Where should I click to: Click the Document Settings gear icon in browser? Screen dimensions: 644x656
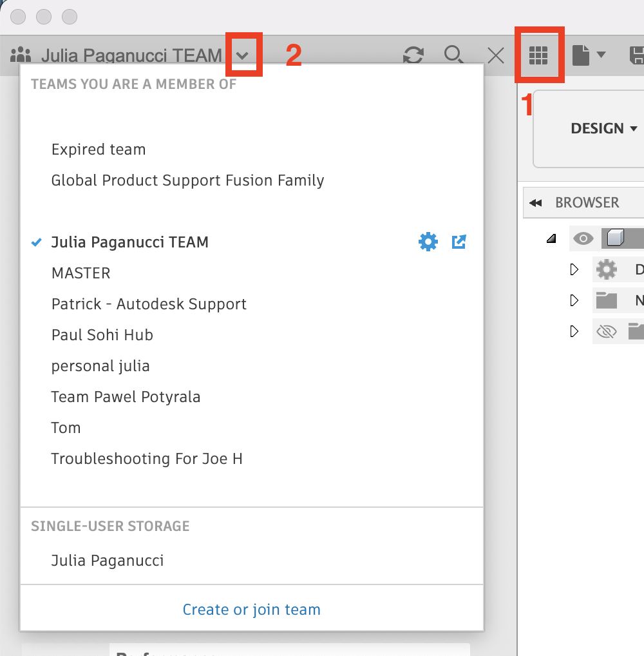[607, 269]
